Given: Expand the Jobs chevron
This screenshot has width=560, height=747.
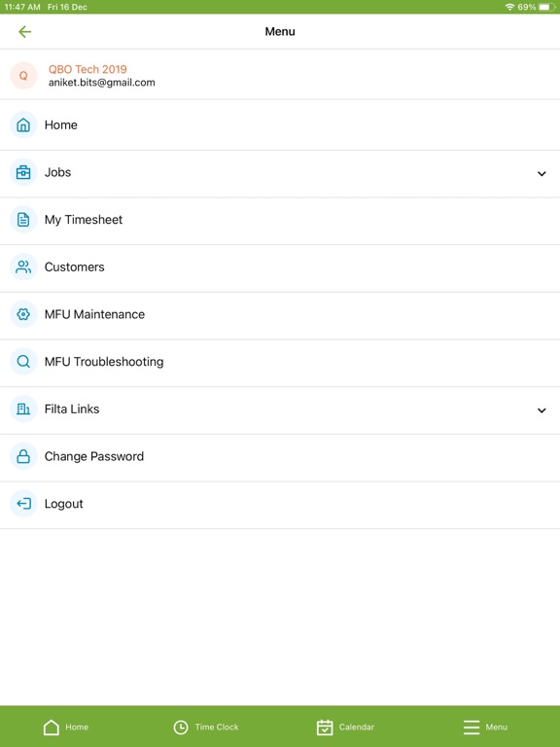Looking at the screenshot, I should pos(542,173).
